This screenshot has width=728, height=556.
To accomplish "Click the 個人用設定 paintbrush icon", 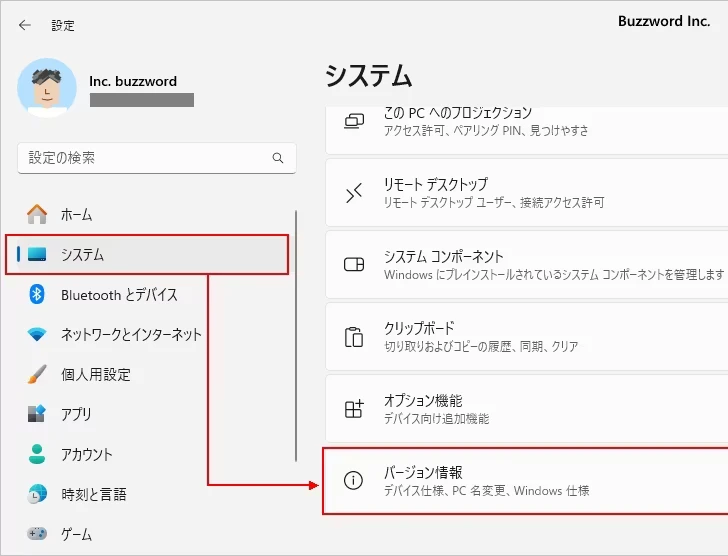I will [37, 374].
